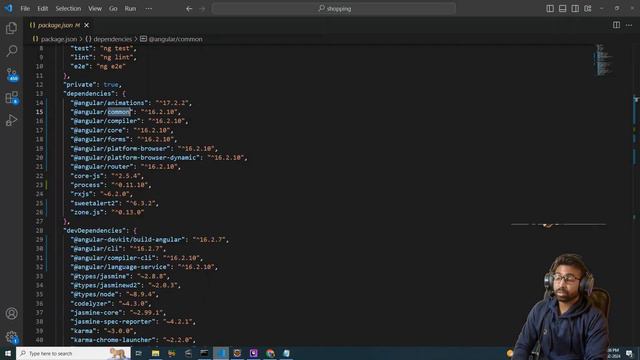Click the "zone.js" dependency key
This screenshot has width=640, height=360.
[x=87, y=212]
